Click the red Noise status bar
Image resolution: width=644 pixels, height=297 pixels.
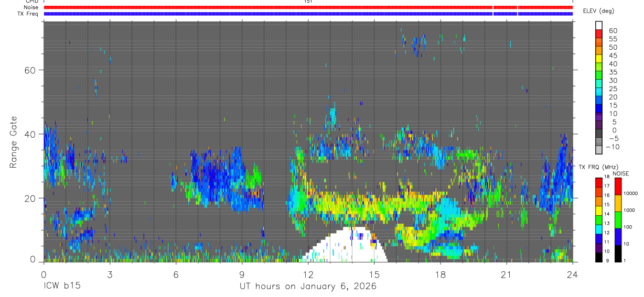point(308,7)
